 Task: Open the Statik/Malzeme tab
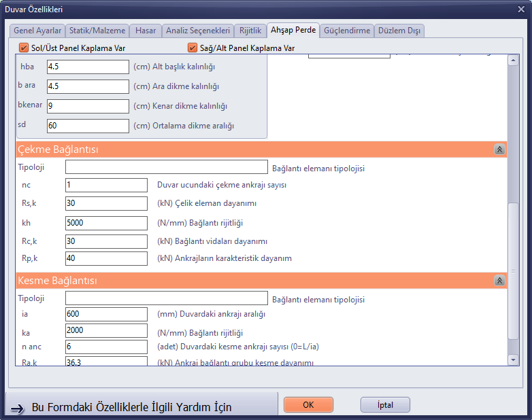pos(97,31)
